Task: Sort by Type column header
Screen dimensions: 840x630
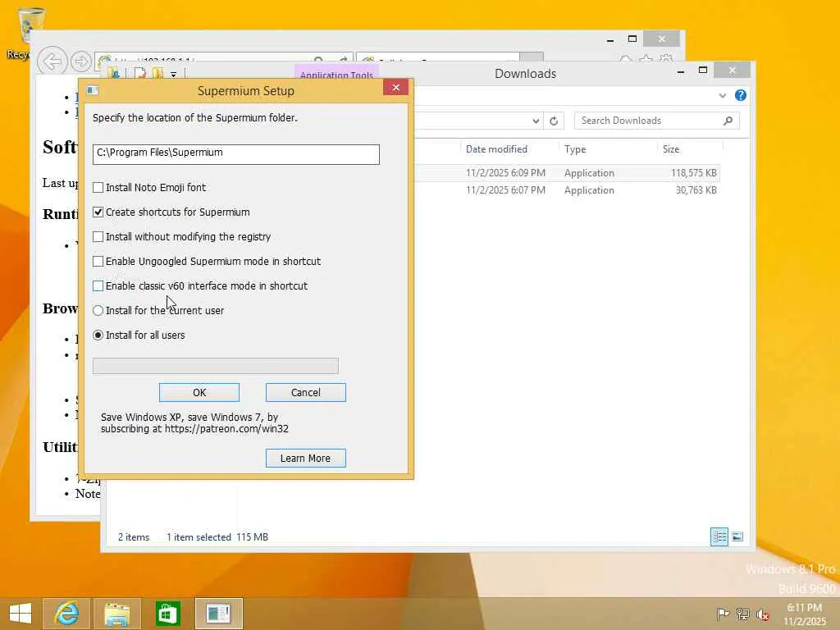Action: 575,149
